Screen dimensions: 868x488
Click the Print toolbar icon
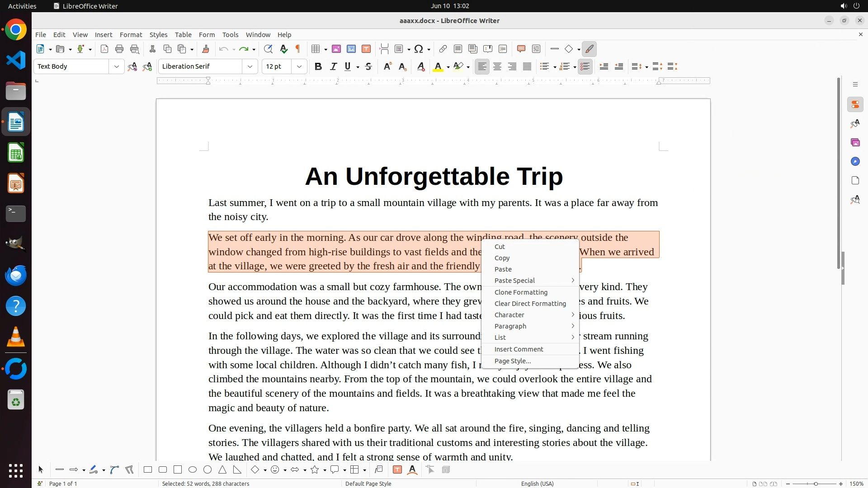[x=119, y=49]
